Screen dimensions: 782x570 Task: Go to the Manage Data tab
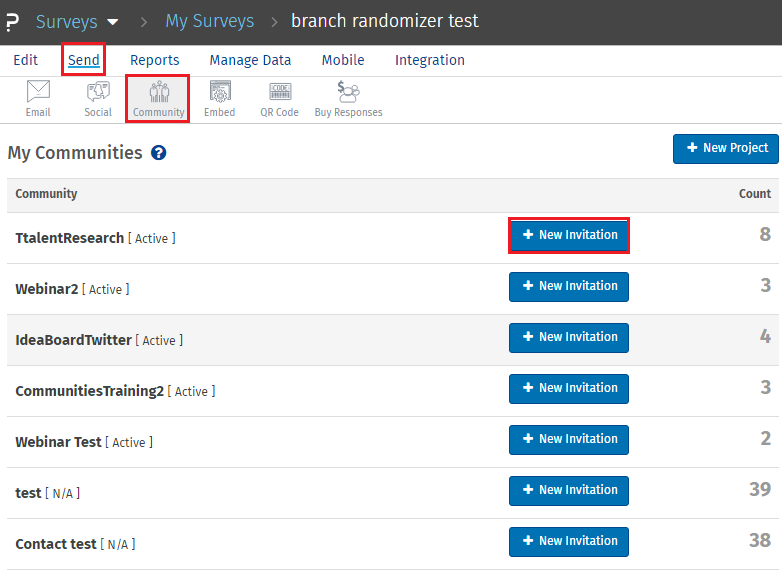point(250,60)
